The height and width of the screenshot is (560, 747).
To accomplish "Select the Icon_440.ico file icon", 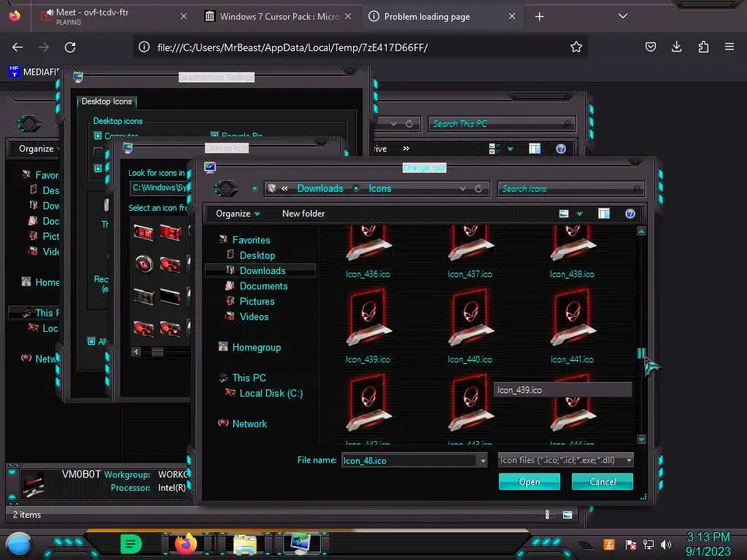I will click(x=471, y=318).
